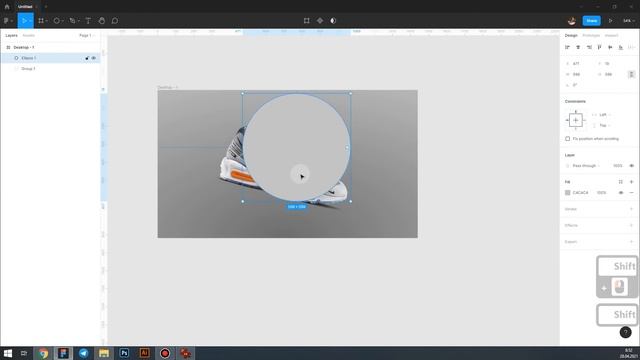The width and height of the screenshot is (640, 360).
Task: Click the X position field
Action: pyautogui.click(x=579, y=64)
